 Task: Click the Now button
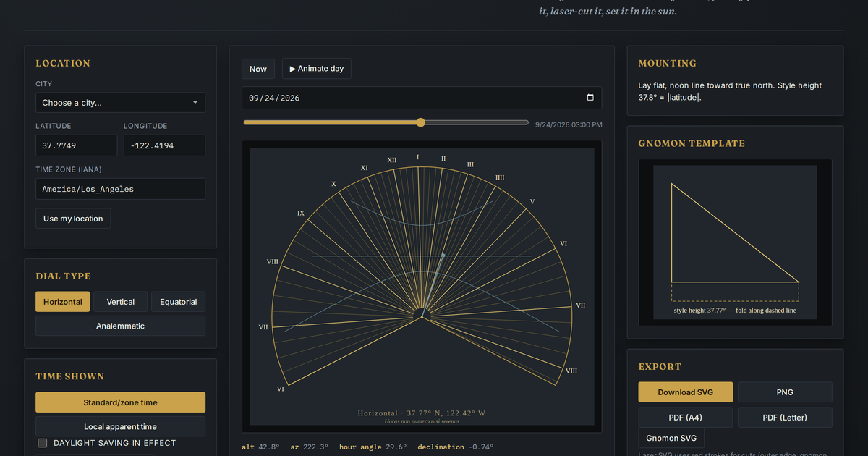tap(258, 69)
